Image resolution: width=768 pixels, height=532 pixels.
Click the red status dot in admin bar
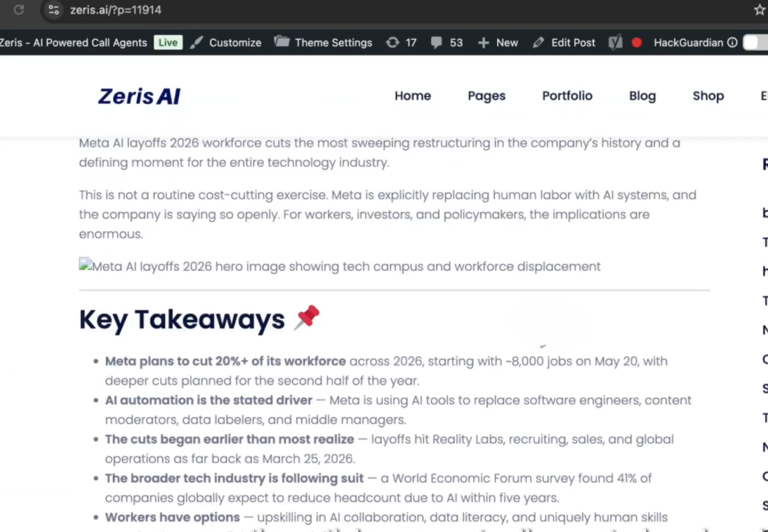pyautogui.click(x=636, y=43)
